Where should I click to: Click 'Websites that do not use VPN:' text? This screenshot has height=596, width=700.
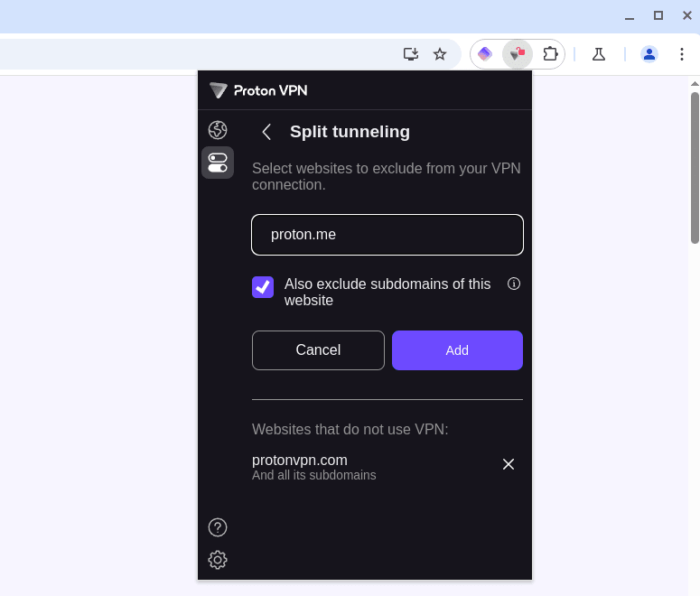tap(350, 429)
